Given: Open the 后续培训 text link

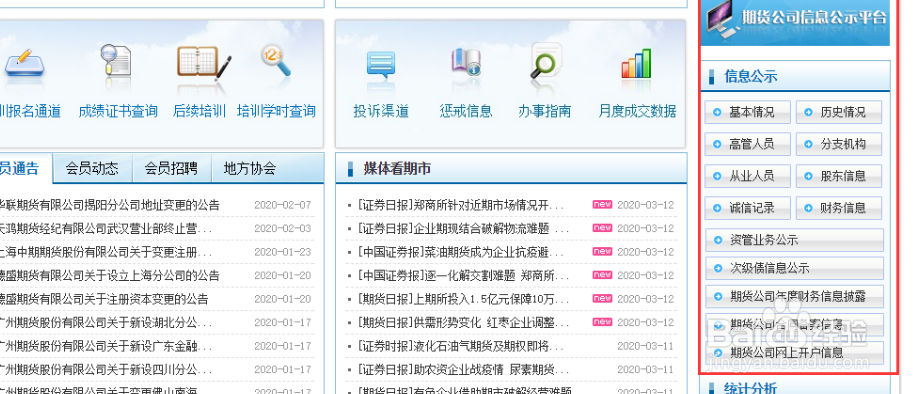Looking at the screenshot, I should tap(199, 111).
